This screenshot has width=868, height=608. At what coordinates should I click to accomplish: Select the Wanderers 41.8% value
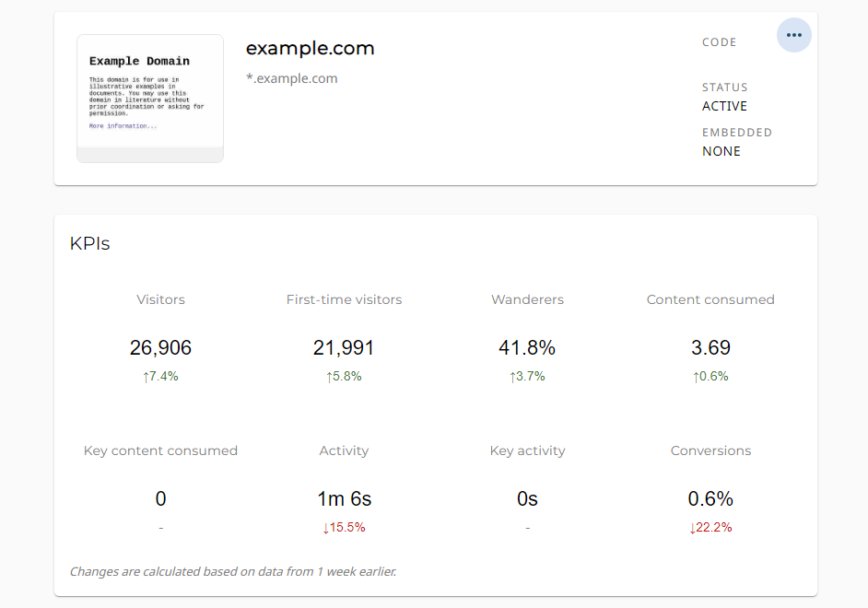coord(527,348)
